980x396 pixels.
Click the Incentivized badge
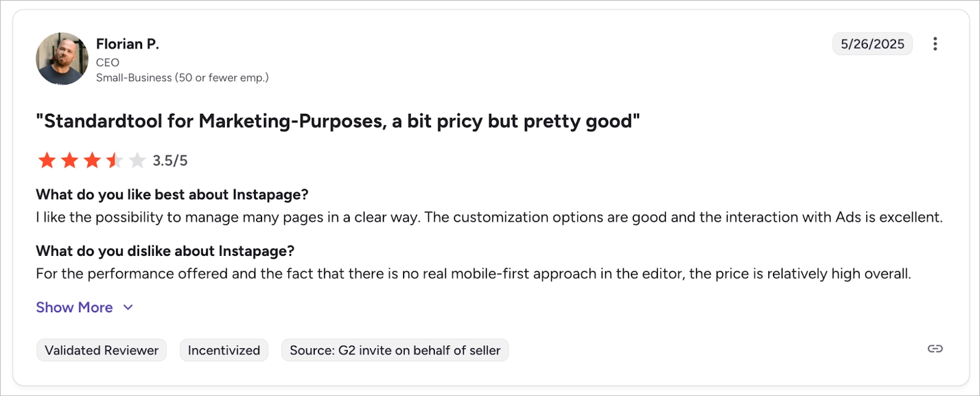[x=224, y=350]
